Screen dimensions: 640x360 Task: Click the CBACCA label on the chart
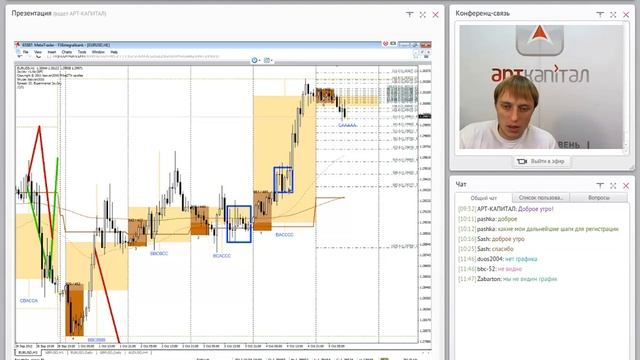[x=29, y=301]
